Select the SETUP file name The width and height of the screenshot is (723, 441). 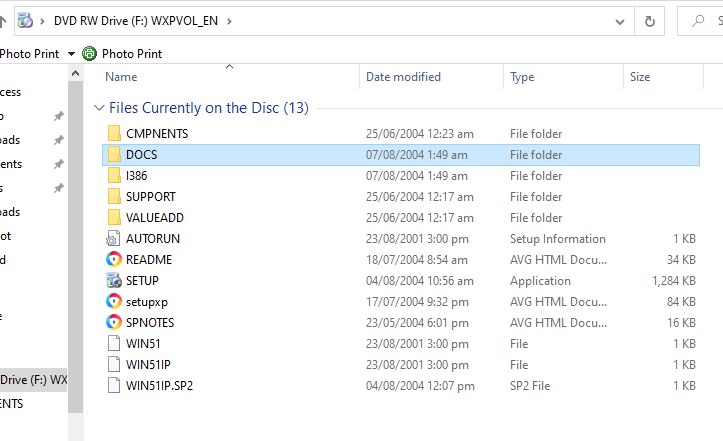(x=142, y=280)
